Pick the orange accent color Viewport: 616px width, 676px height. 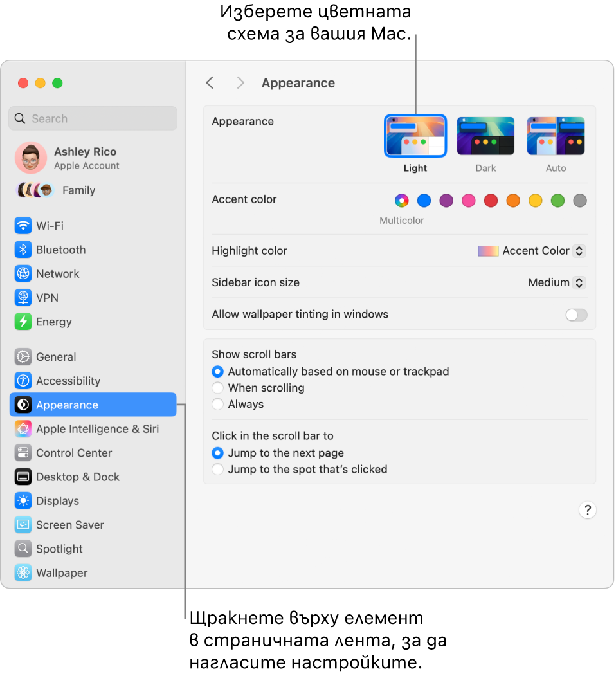click(x=513, y=201)
